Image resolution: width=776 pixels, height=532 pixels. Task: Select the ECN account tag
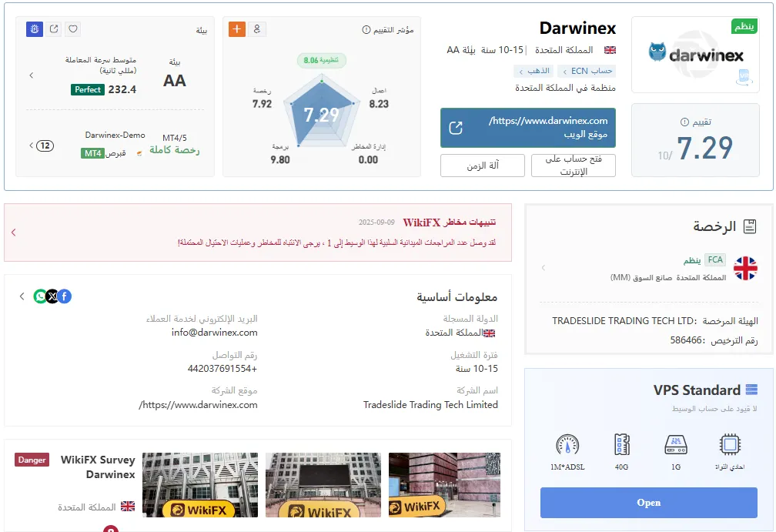tap(587, 72)
